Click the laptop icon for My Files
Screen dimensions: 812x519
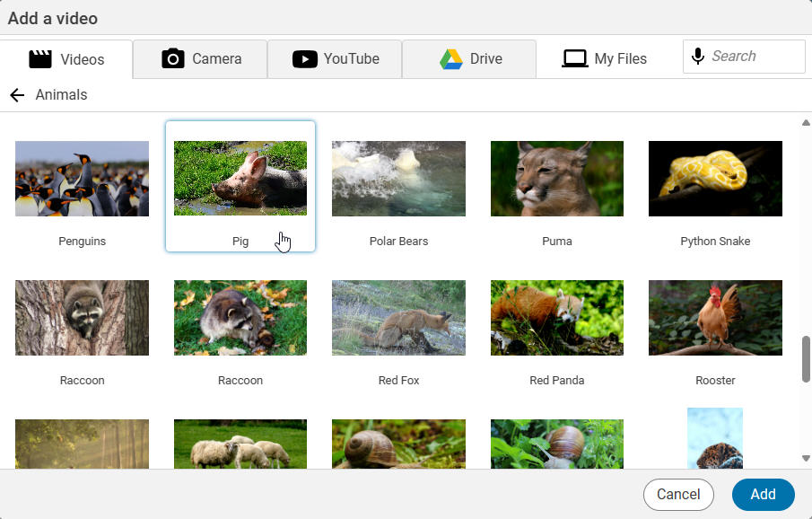[575, 59]
